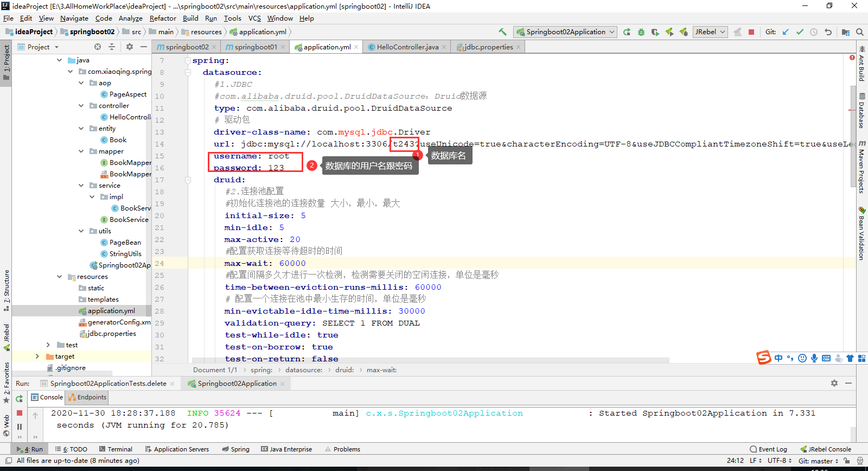868x471 pixels.
Task: Select PageAspect class in tree
Action: [124, 94]
